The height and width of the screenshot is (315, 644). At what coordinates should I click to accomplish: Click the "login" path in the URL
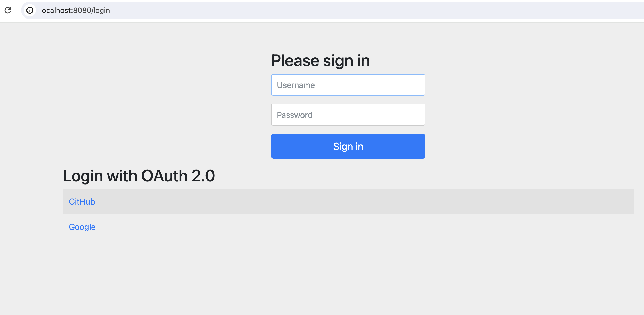[x=102, y=10]
